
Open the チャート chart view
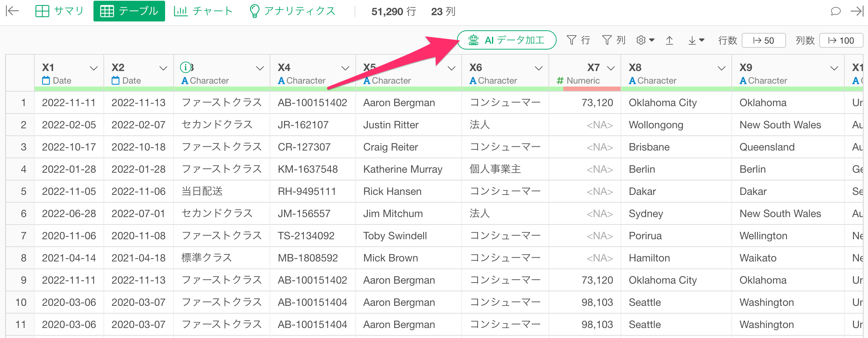point(203,11)
